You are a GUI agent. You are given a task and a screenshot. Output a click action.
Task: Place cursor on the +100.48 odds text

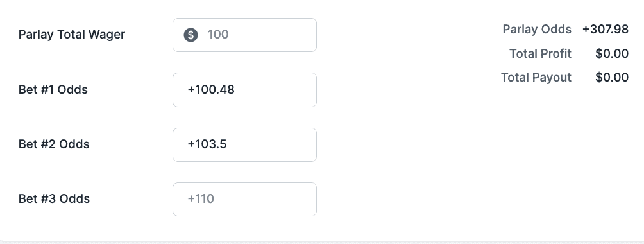211,90
